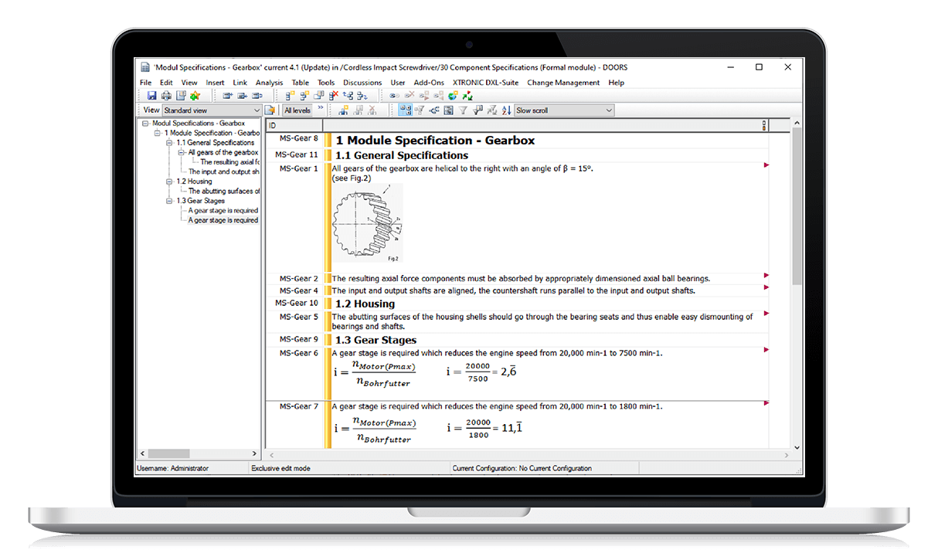Click the ID column header
This screenshot has height=560, width=938.
tap(294, 125)
